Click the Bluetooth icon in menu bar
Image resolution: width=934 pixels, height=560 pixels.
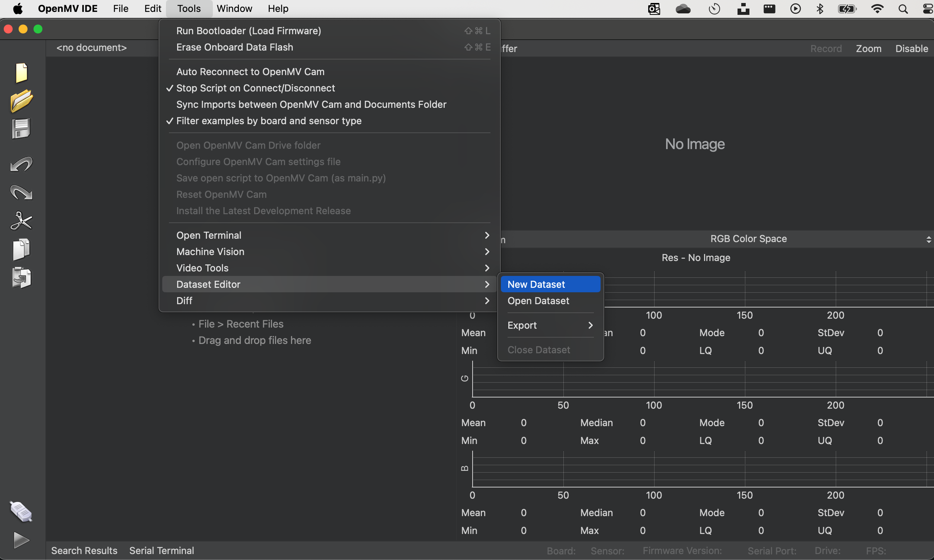(820, 9)
